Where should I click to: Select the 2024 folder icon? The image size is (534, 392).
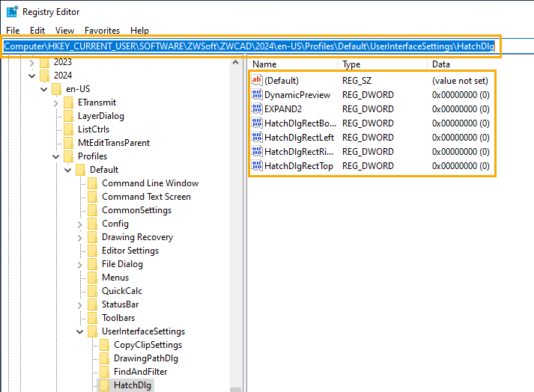[44, 76]
